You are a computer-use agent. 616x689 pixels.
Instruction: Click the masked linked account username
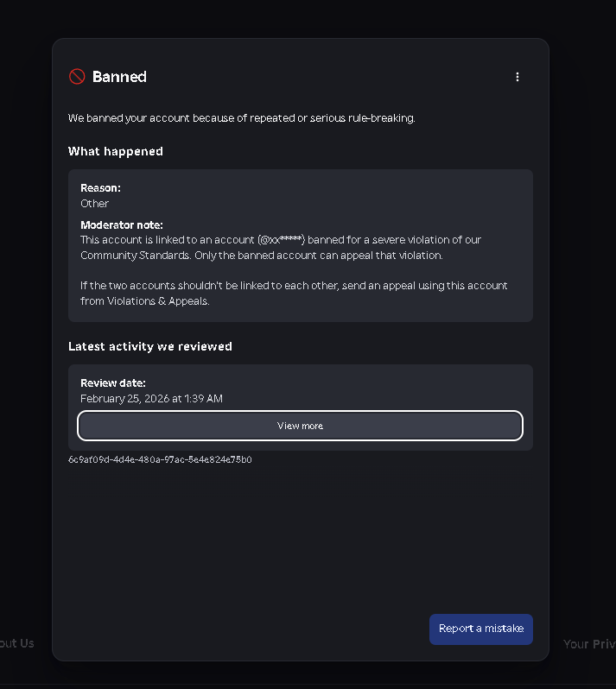click(x=282, y=239)
